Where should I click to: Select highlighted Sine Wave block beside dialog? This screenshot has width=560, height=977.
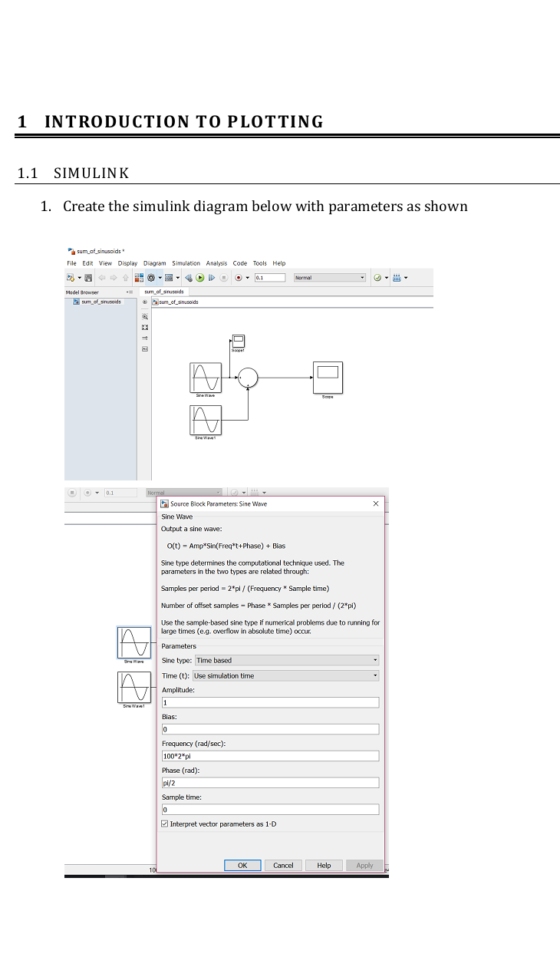pyautogui.click(x=134, y=642)
